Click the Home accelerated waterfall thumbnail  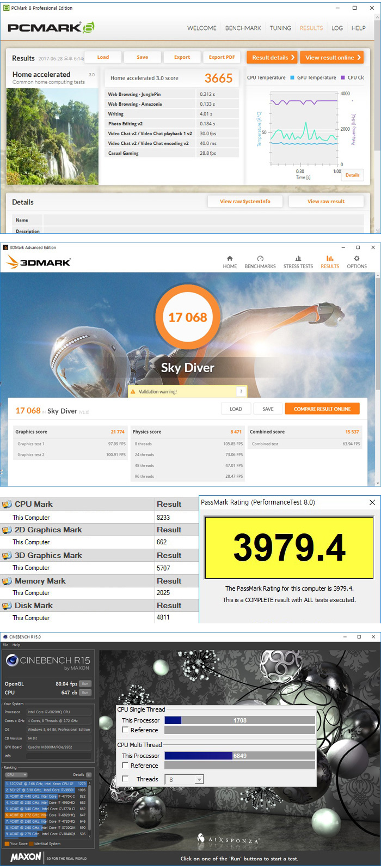[x=52, y=136]
